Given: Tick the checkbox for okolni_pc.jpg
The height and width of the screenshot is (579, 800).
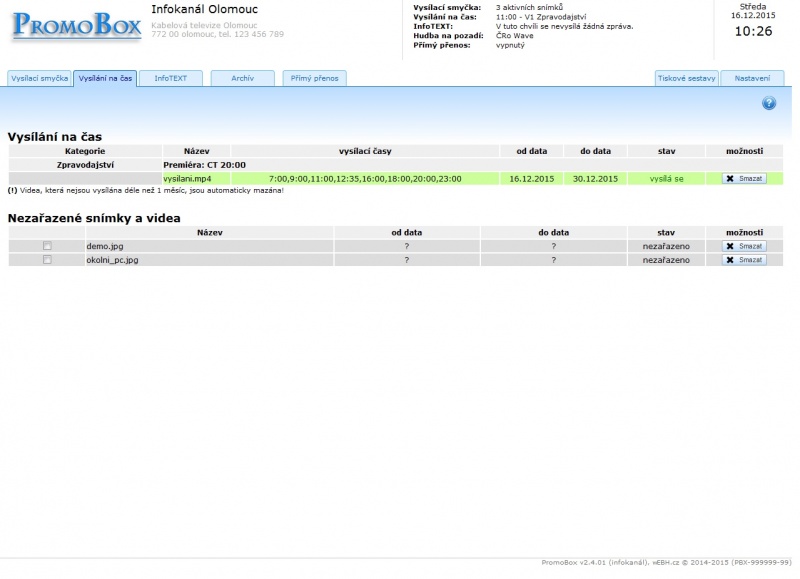Looking at the screenshot, I should 47,260.
